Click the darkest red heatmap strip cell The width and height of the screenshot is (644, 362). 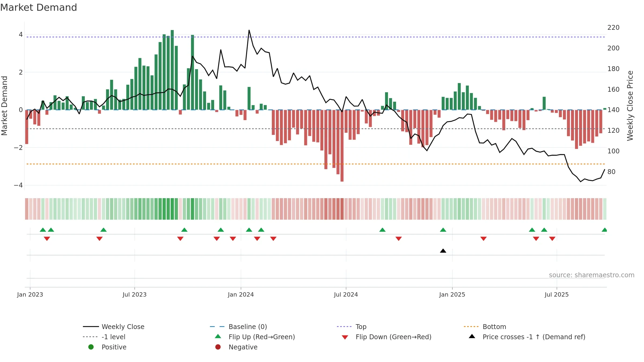342,209
